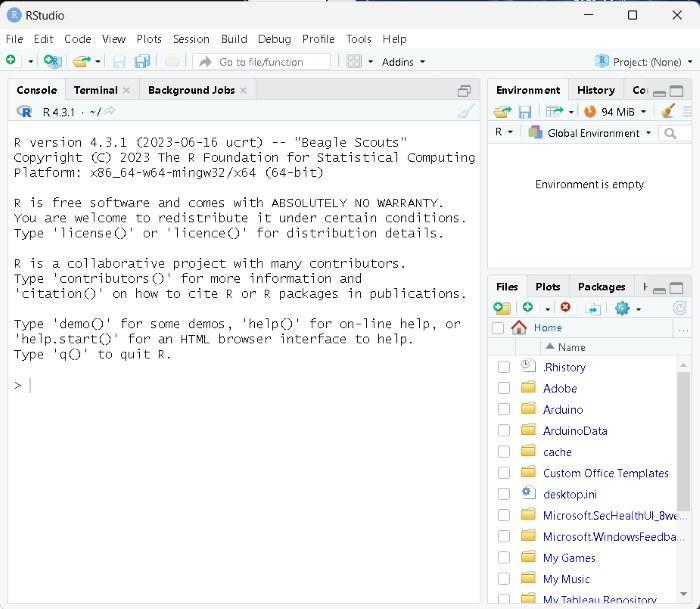Check the box for Custom Office Templates
The image size is (700, 609).
tap(504, 472)
